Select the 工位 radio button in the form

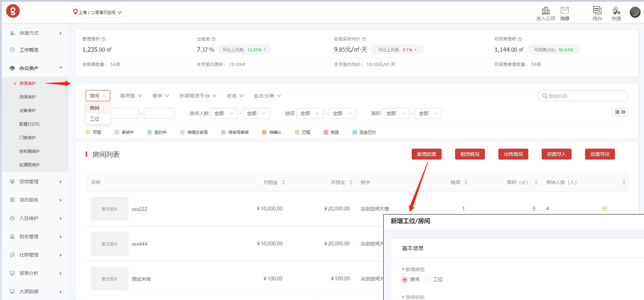(x=428, y=280)
